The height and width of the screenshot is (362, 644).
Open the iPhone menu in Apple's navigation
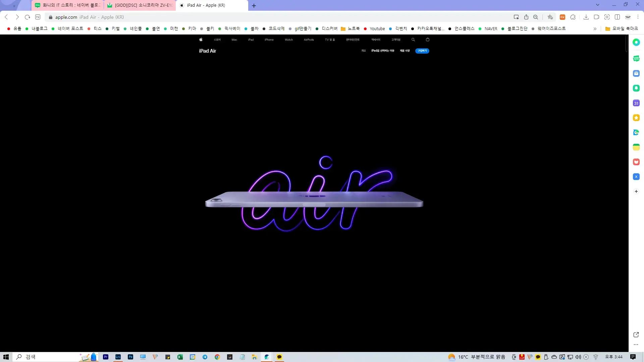click(x=269, y=40)
